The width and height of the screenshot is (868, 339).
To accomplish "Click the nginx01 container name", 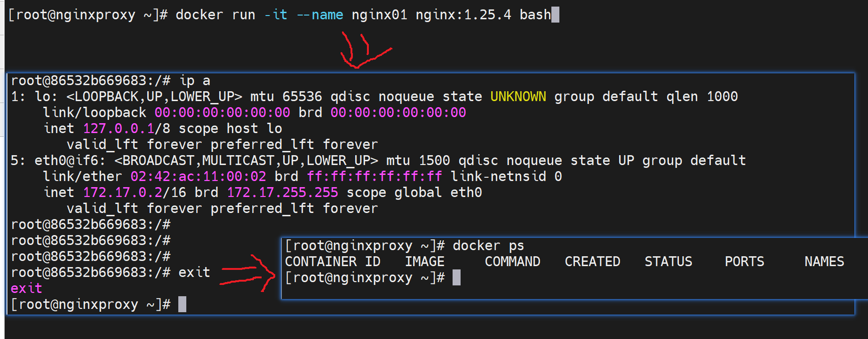I will tap(379, 15).
